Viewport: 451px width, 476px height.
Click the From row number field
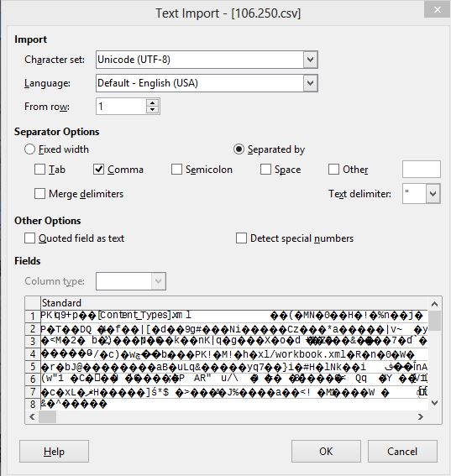pos(121,107)
